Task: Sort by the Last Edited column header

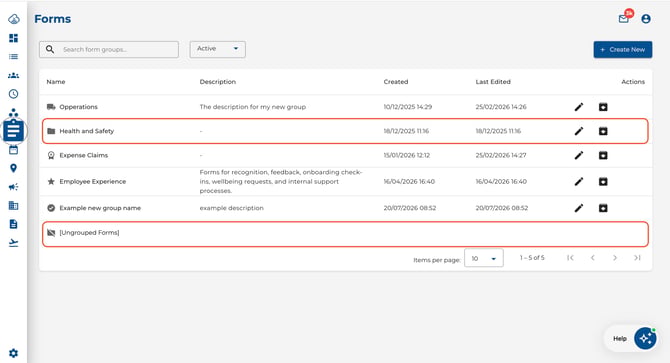Action: (x=493, y=82)
